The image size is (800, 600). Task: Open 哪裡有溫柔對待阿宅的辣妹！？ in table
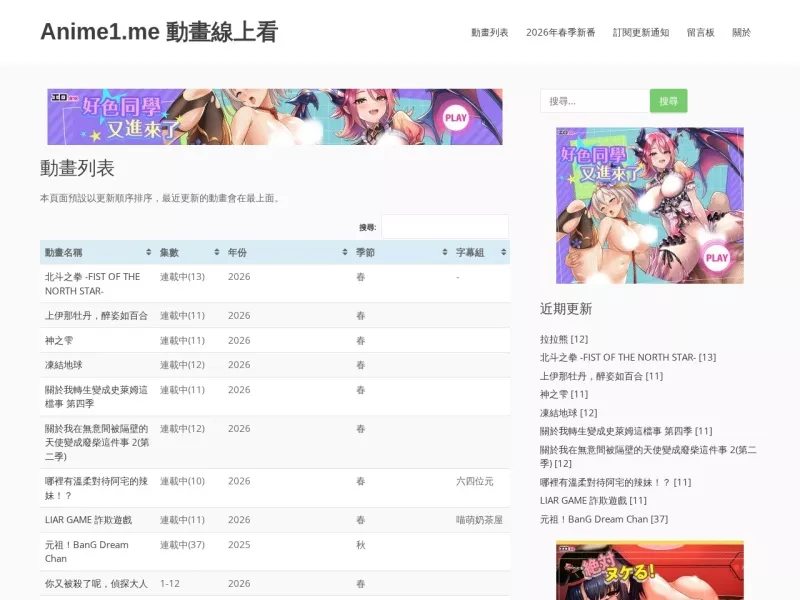(x=96, y=488)
